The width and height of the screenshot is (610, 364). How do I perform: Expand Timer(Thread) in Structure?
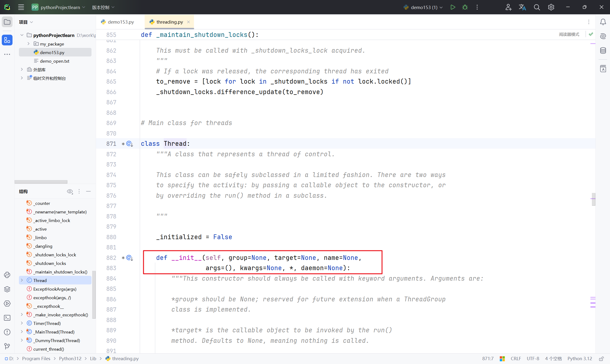click(x=22, y=323)
